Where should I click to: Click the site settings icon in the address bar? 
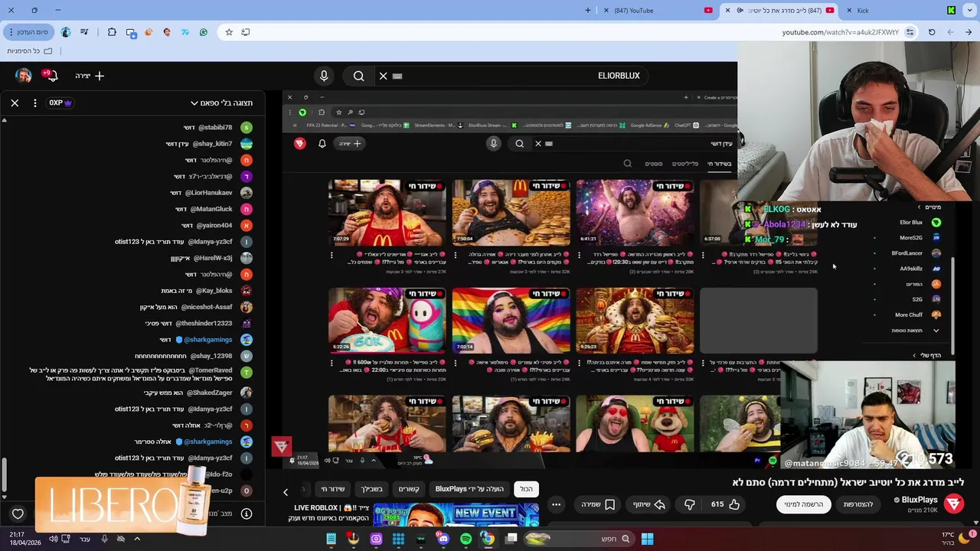coord(910,32)
